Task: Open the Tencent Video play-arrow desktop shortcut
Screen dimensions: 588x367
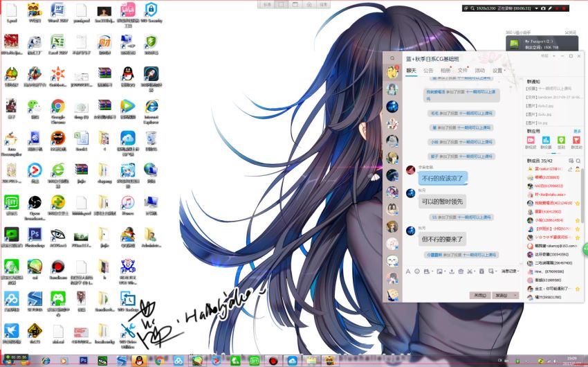Action: tap(128, 109)
